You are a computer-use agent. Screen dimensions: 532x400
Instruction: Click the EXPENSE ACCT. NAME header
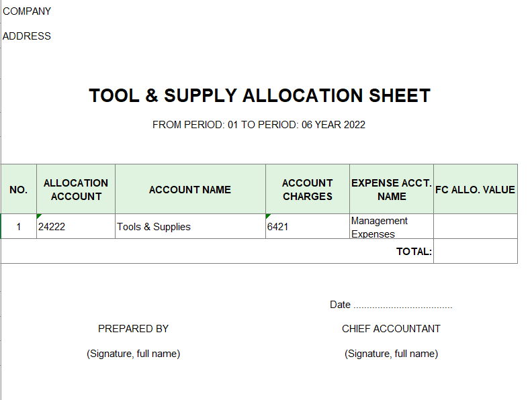(392, 190)
